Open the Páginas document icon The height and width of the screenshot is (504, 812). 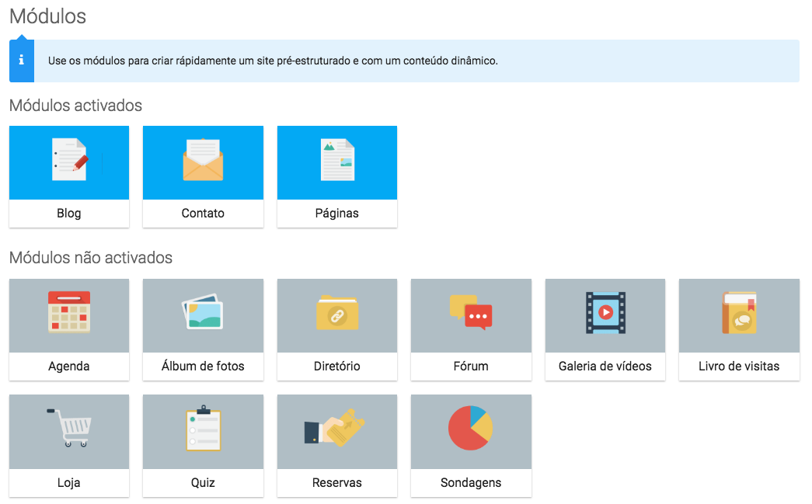coord(337,159)
